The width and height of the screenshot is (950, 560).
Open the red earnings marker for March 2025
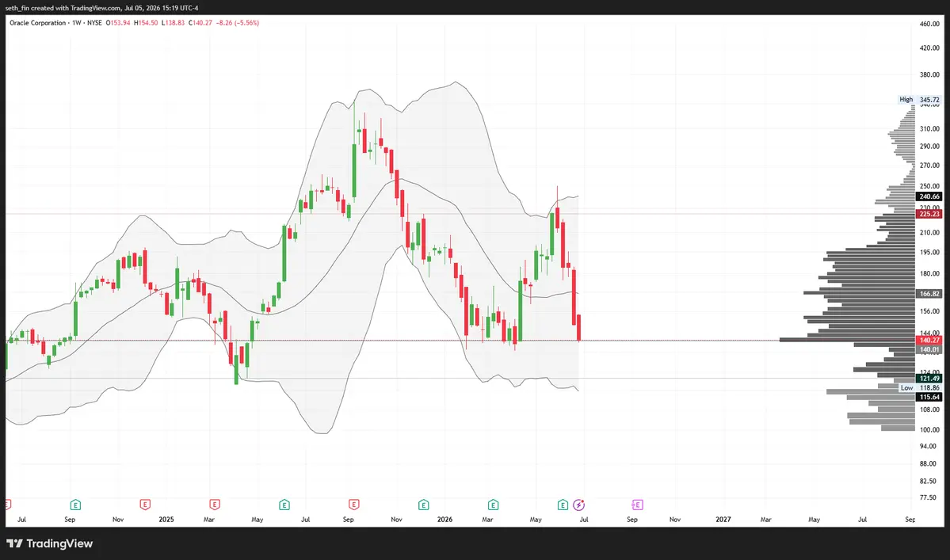[215, 505]
